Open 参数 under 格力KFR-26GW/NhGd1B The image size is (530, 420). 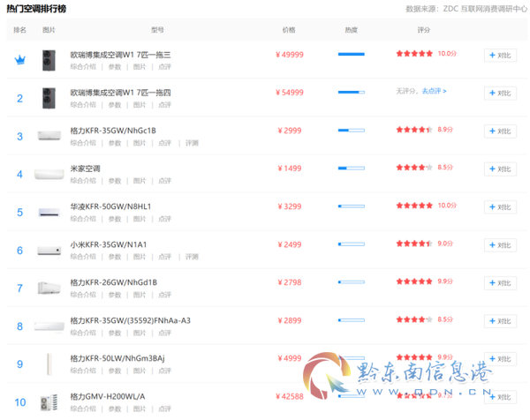pyautogui.click(x=115, y=295)
